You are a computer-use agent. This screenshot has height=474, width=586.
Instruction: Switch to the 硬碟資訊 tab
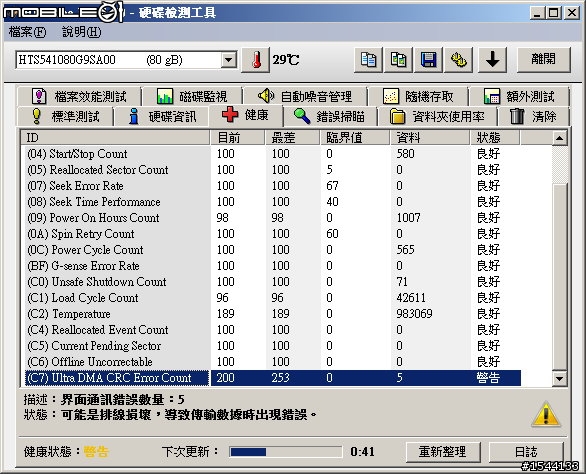click(162, 116)
